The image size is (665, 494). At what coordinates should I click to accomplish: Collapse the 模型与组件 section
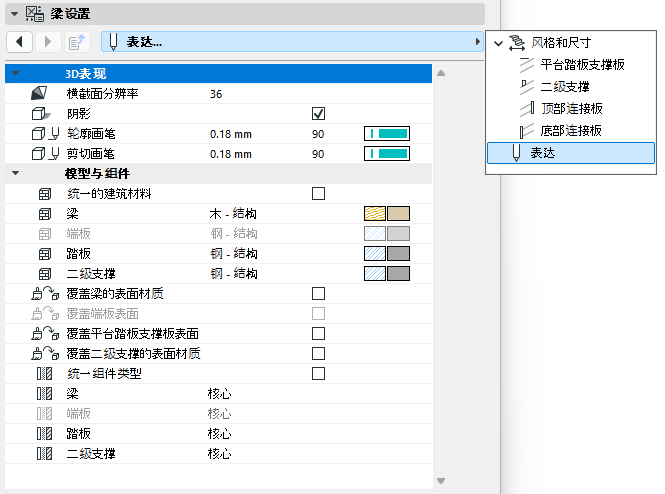click(16, 173)
